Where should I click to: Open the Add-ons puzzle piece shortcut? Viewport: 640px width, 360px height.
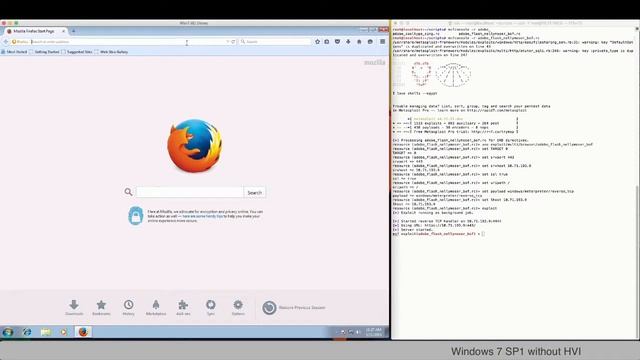183,307
